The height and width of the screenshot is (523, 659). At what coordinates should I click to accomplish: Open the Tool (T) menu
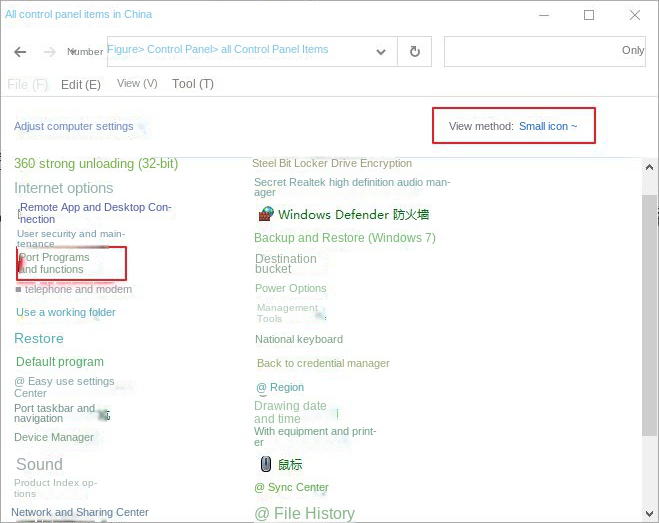[x=192, y=84]
